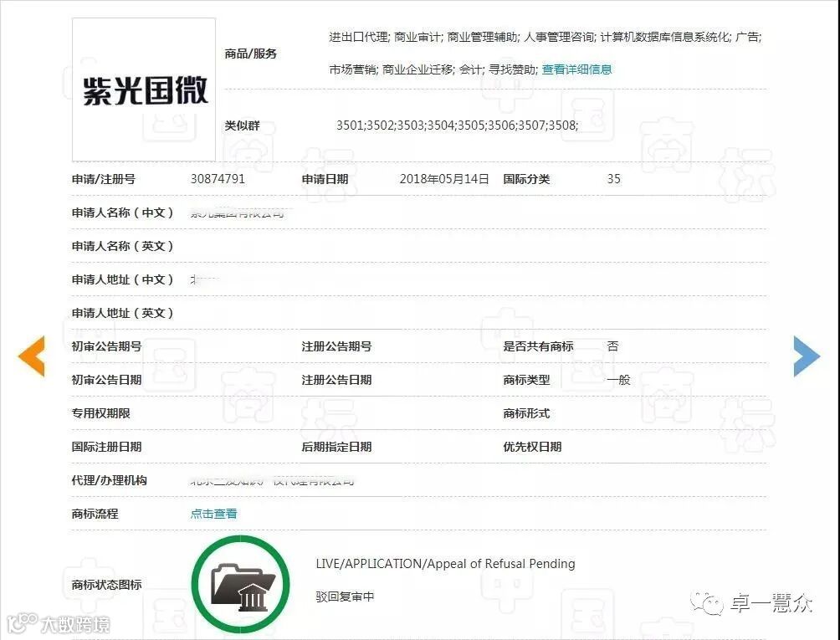Select the 商品/服务 label
The height and width of the screenshot is (640, 840).
point(251,54)
